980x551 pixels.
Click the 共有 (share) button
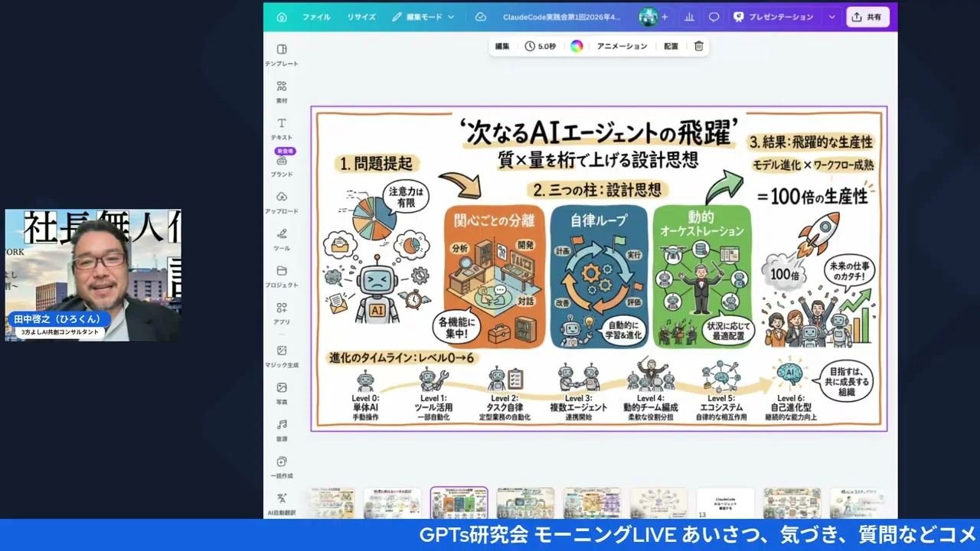(x=867, y=16)
